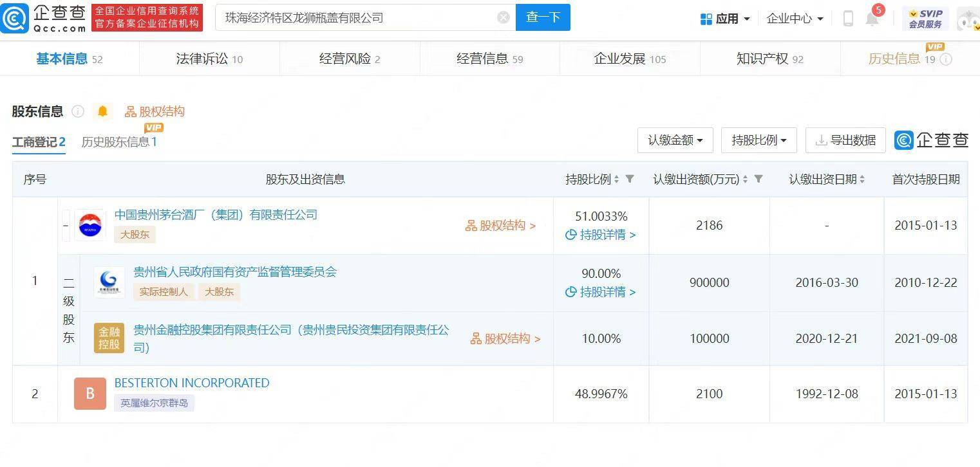
Task: Click the Guizhou SASAC logo
Action: pos(109,282)
